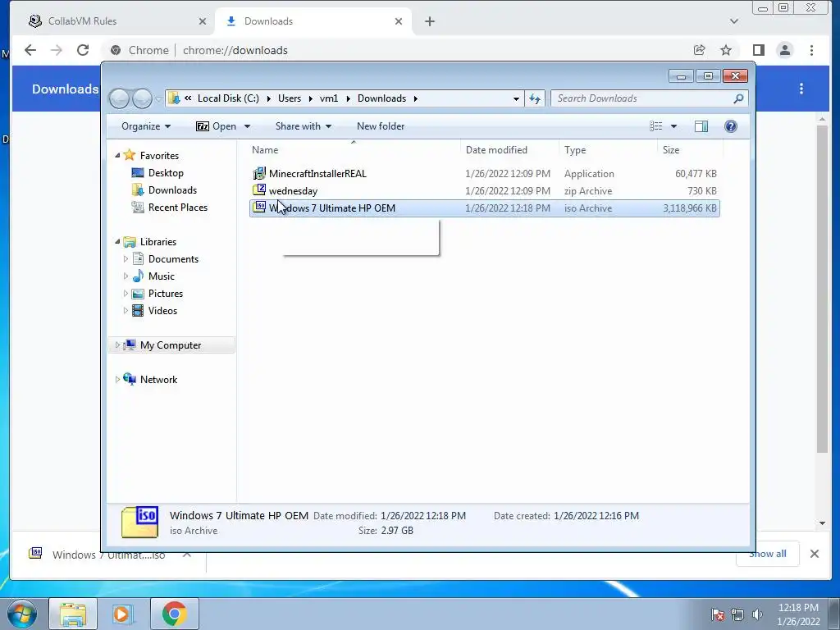Show the preview pane

pyautogui.click(x=701, y=126)
